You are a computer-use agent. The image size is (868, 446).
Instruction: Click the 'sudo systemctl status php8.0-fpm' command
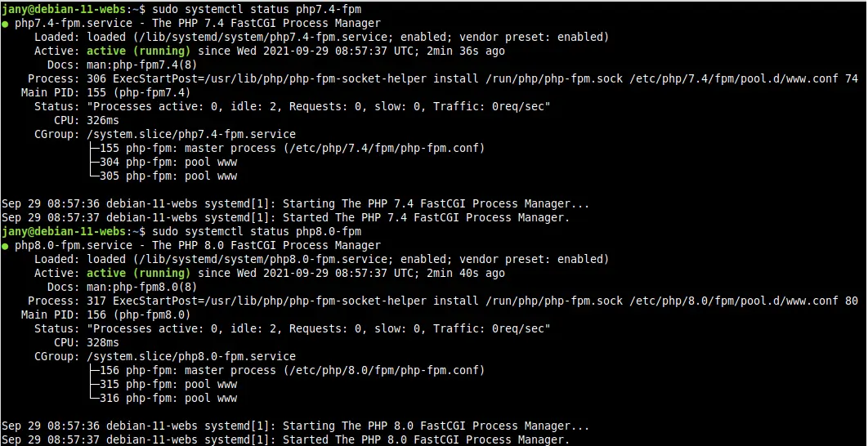pos(257,231)
